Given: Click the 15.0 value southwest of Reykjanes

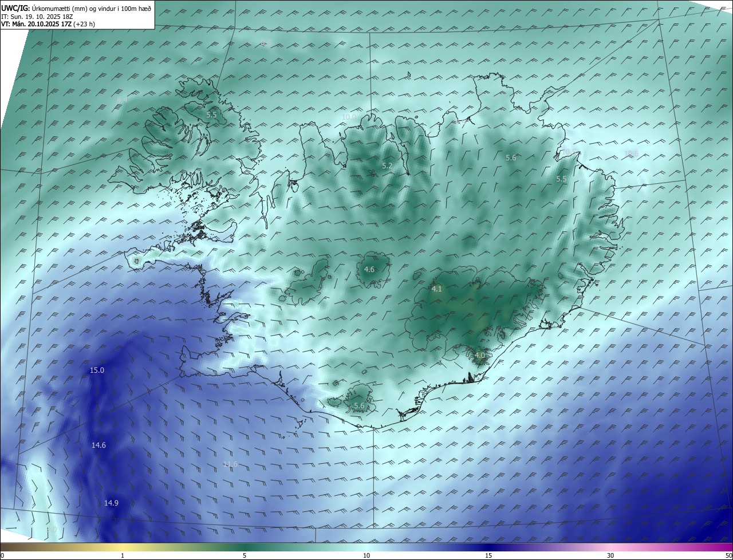Looking at the screenshot, I should click(x=97, y=370).
